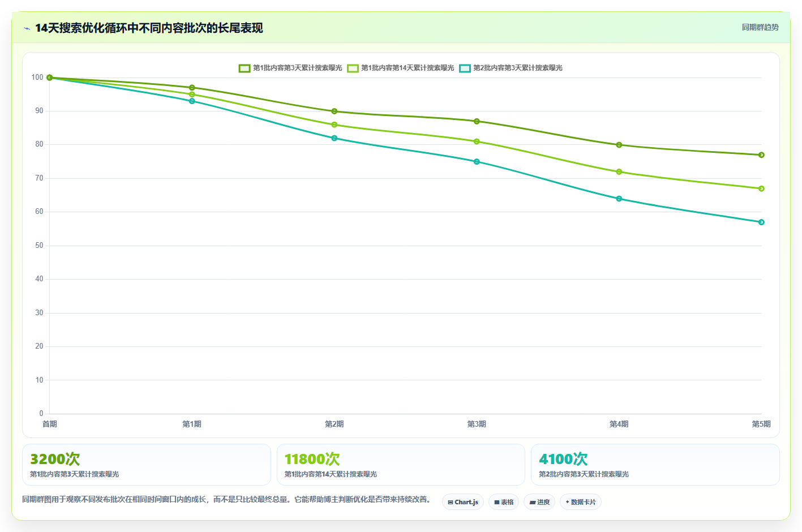
Task: Click the lightning icon before the chart title
Action: coord(27,28)
